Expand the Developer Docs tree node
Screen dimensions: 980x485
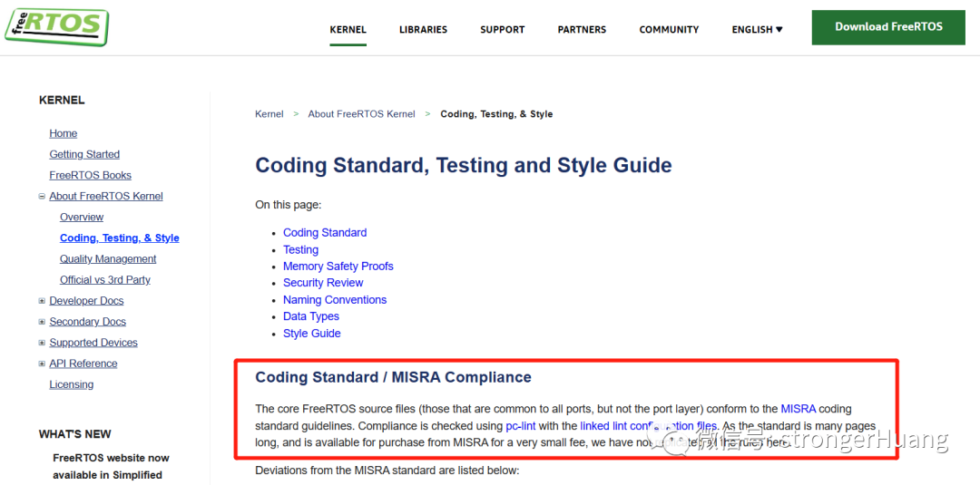42,301
